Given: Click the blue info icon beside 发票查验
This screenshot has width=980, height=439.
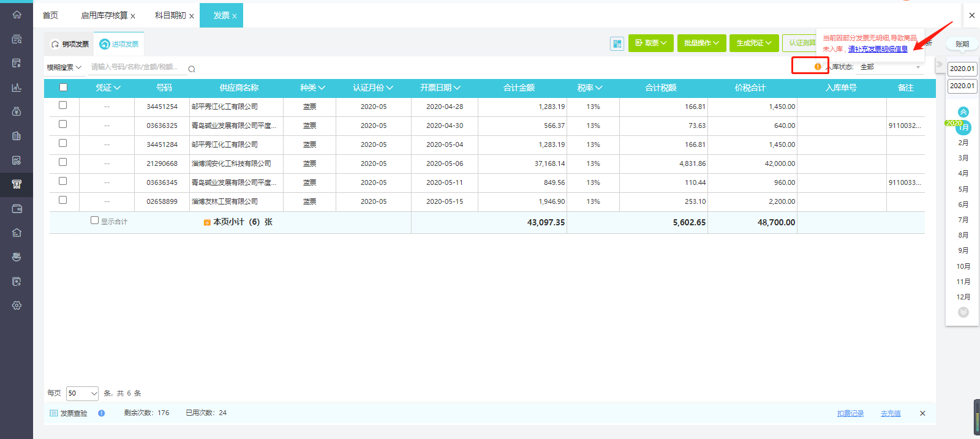Looking at the screenshot, I should pyautogui.click(x=102, y=413).
